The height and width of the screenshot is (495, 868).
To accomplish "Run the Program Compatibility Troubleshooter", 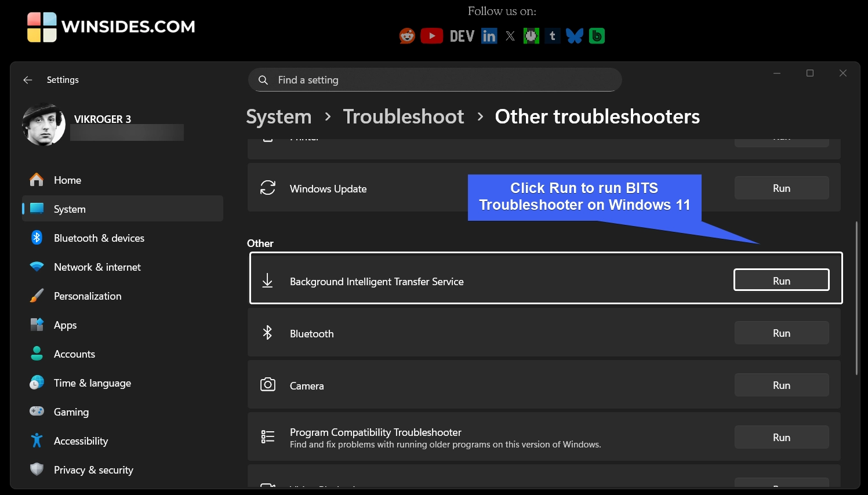I will (x=781, y=437).
